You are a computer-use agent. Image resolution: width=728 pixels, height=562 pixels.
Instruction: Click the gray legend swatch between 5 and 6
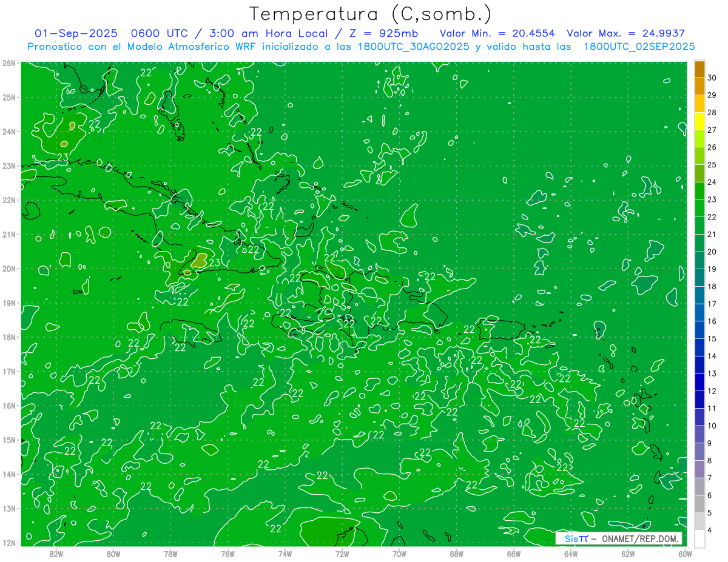[x=699, y=504]
